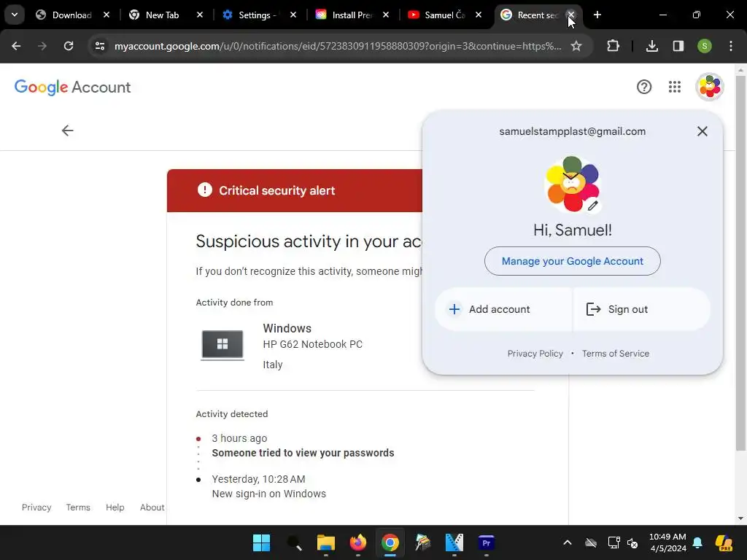Switch to the New Tab tab
Screen dimensions: 747x560
point(162,15)
